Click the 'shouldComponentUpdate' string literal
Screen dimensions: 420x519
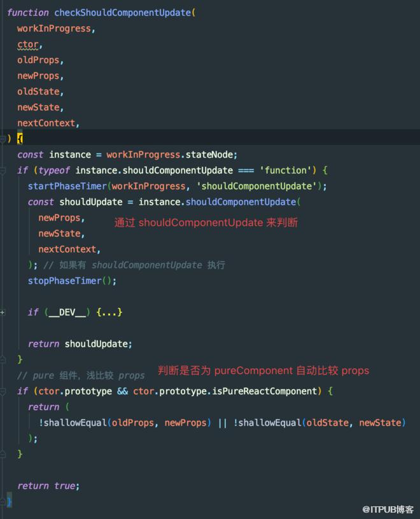pyautogui.click(x=256, y=186)
